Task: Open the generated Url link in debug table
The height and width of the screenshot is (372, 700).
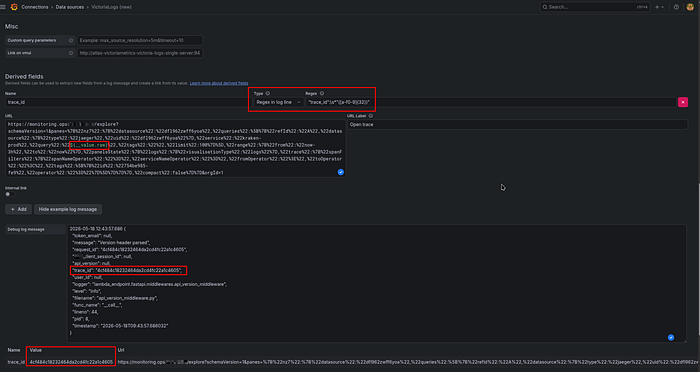Action: (x=408, y=362)
